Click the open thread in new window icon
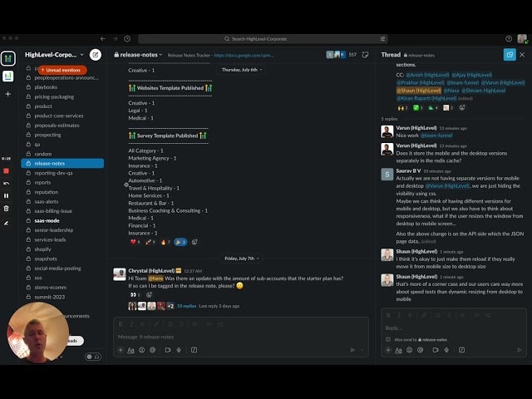Viewport: 532px width, 399px height. [509, 55]
